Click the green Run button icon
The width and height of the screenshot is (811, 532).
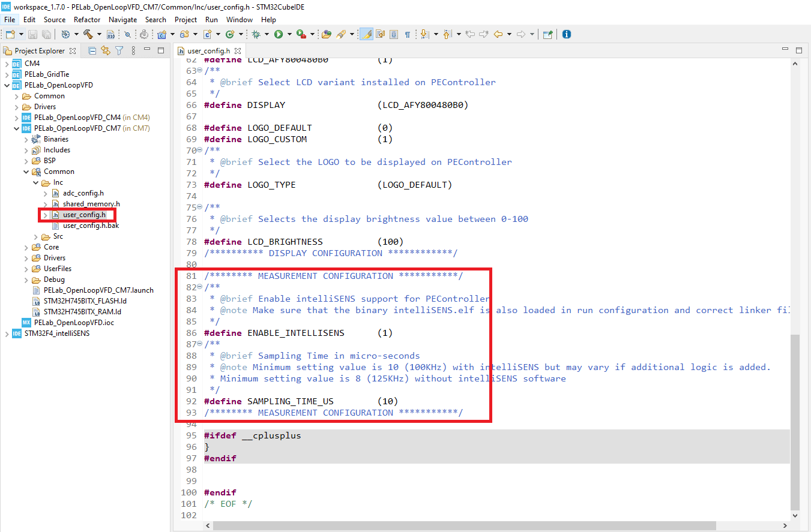(x=279, y=34)
